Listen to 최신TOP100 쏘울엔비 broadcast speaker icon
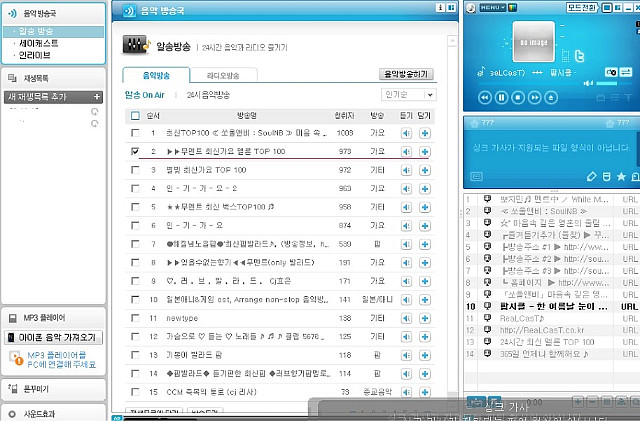This screenshot has width=640, height=421. point(406,133)
